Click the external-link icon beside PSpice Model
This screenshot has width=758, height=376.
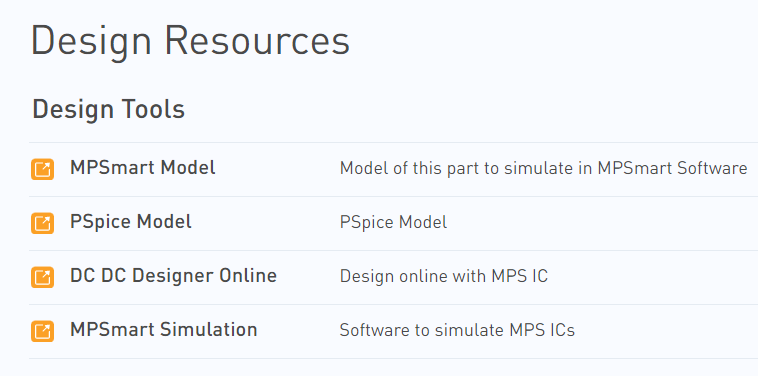43,223
